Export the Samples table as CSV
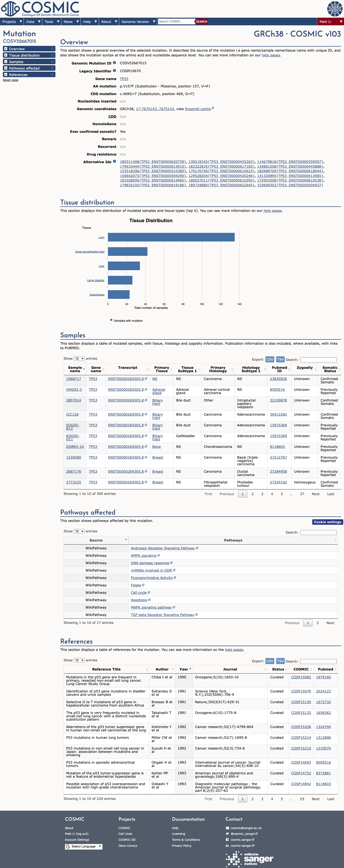This screenshot has height=868, width=344. pos(269,359)
